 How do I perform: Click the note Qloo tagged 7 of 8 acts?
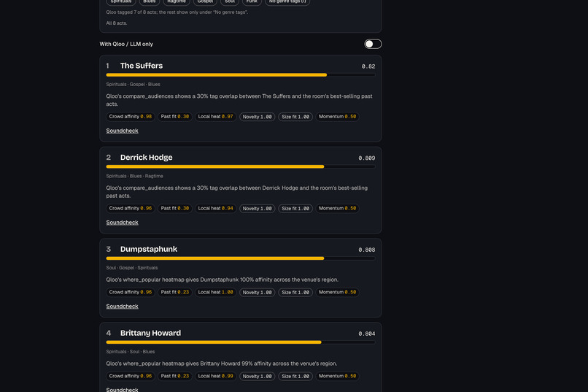[177, 12]
